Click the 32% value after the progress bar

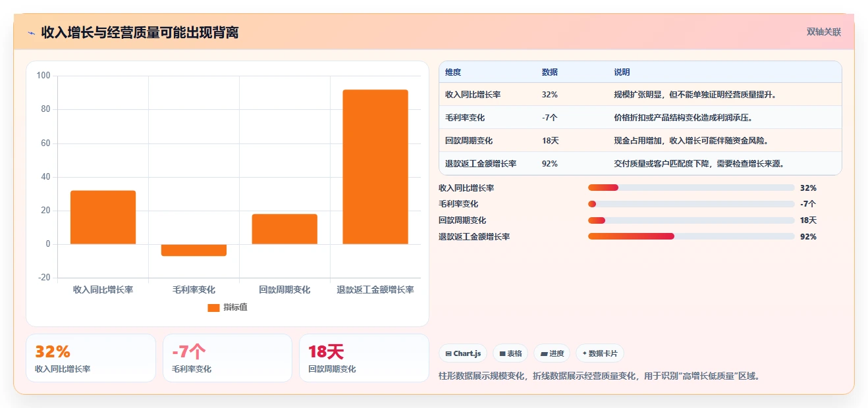pos(808,188)
